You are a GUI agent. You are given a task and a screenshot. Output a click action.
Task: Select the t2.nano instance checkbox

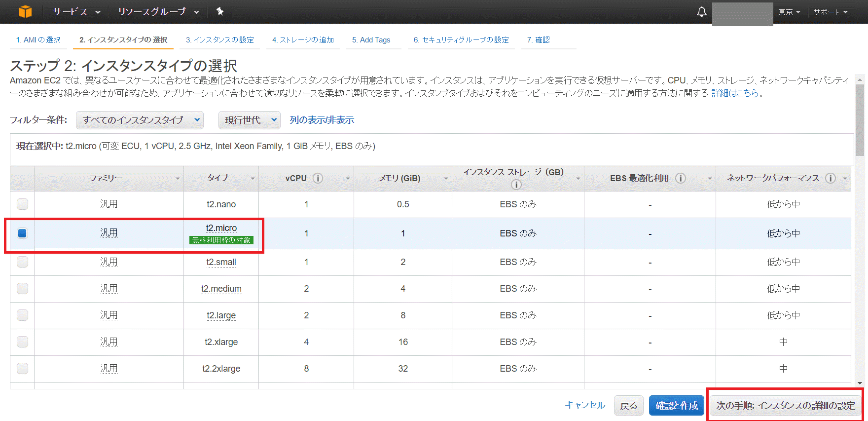pyautogui.click(x=22, y=204)
